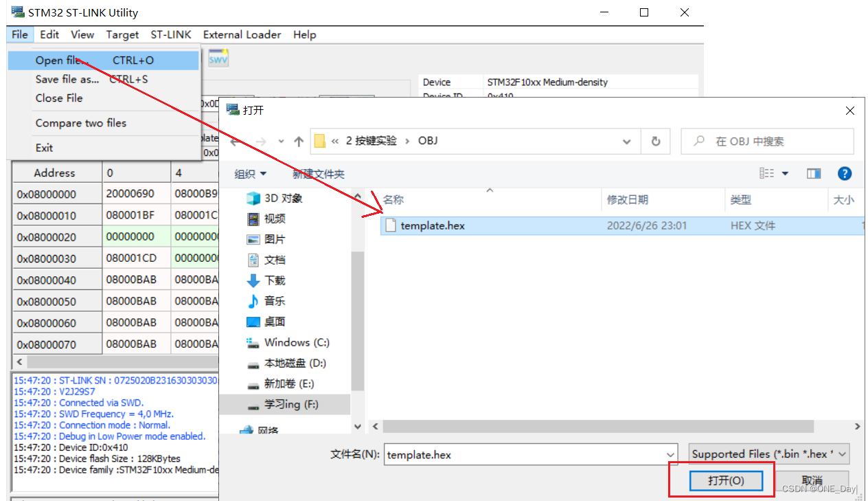The height and width of the screenshot is (501, 868).
Task: Click the back arrow in the open dialog
Action: point(235,141)
